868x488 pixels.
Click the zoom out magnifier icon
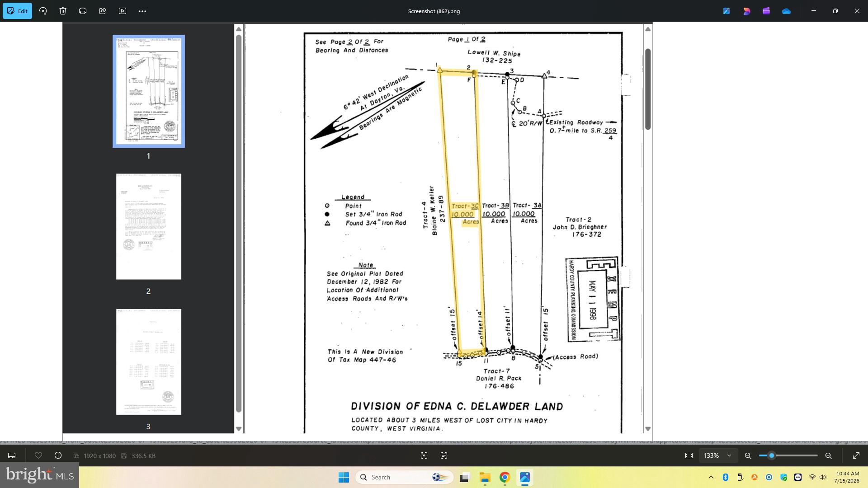748,455
